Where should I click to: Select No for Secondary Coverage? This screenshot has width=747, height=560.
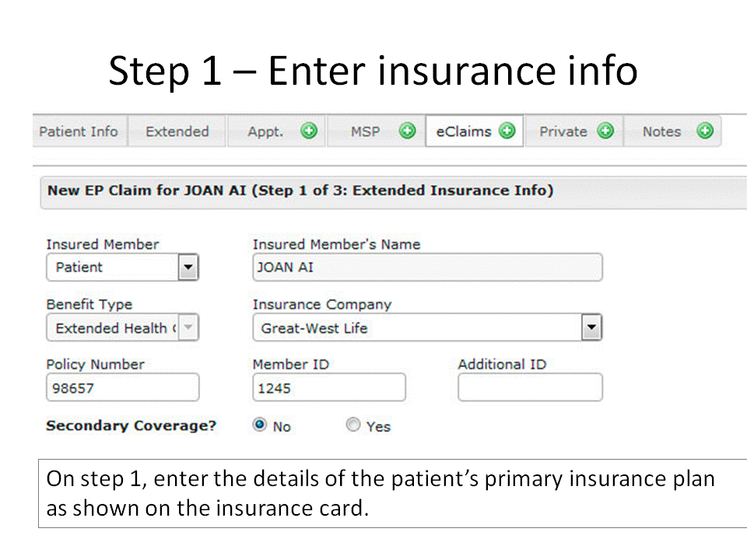(260, 425)
